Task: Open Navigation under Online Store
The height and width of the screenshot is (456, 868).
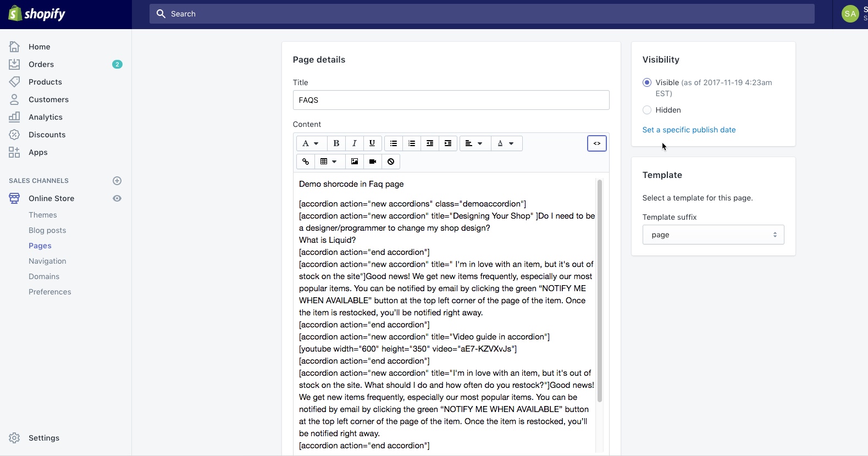Action: (x=47, y=261)
